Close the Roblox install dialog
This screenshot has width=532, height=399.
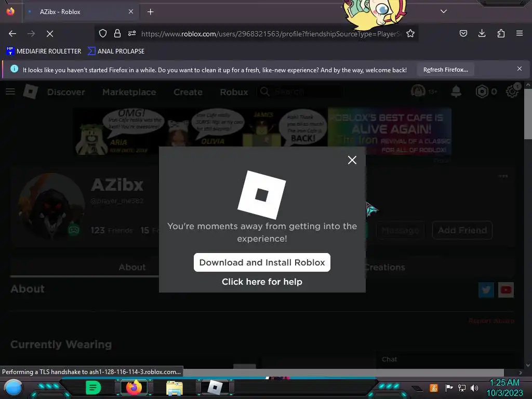352,160
